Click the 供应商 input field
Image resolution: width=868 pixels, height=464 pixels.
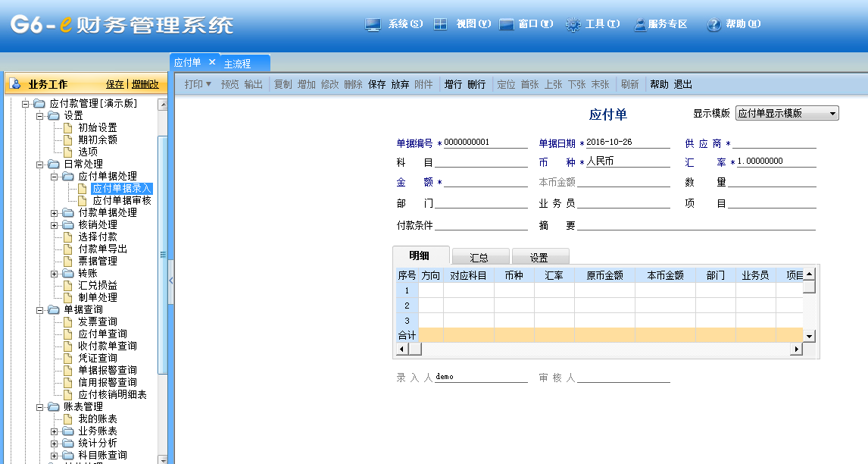[x=774, y=143]
